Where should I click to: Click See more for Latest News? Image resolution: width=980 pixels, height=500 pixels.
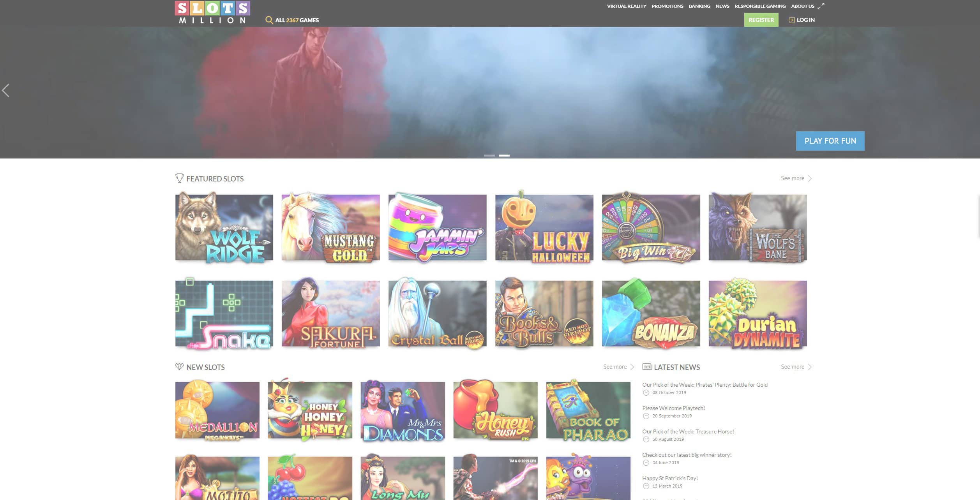[x=792, y=367]
